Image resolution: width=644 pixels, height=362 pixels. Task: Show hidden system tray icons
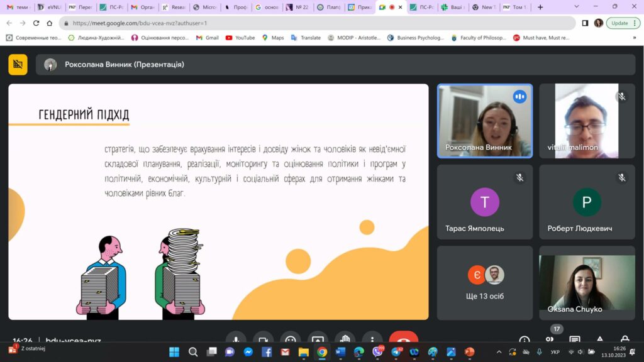coord(499,352)
